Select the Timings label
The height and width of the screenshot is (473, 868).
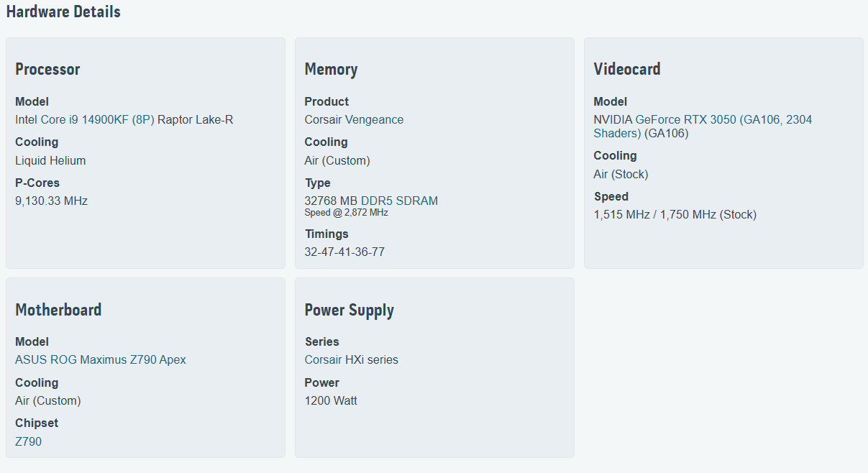tap(326, 234)
